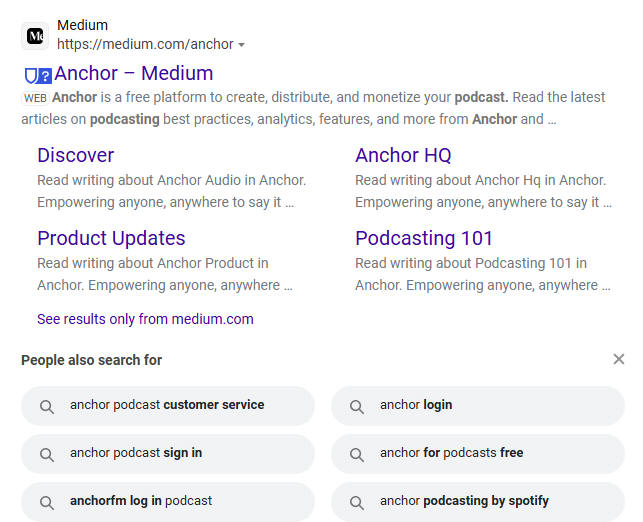Search anchor podcast sign in suggestion
This screenshot has width=643, height=522.
[x=168, y=454]
